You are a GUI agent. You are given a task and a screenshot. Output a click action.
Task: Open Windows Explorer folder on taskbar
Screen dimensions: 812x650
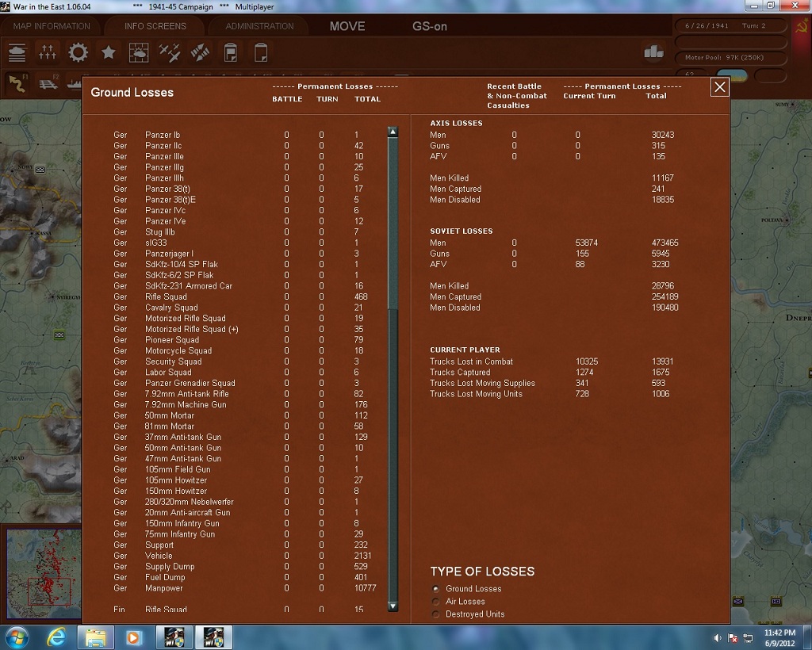pyautogui.click(x=95, y=637)
